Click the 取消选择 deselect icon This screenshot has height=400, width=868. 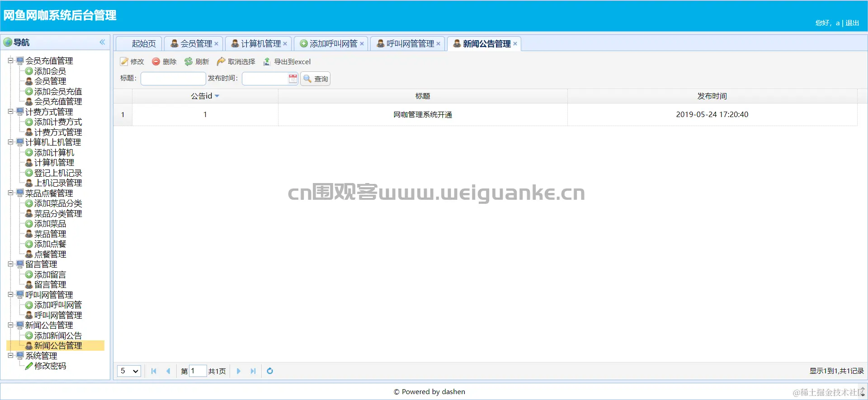pos(221,61)
